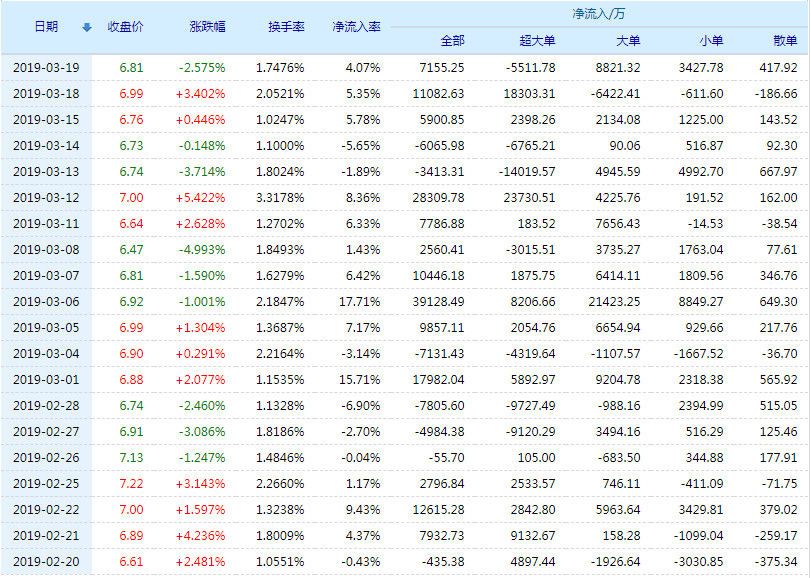Select the 2019-03-12 date row
Image resolution: width=811 pixels, height=578 pixels.
click(x=46, y=197)
